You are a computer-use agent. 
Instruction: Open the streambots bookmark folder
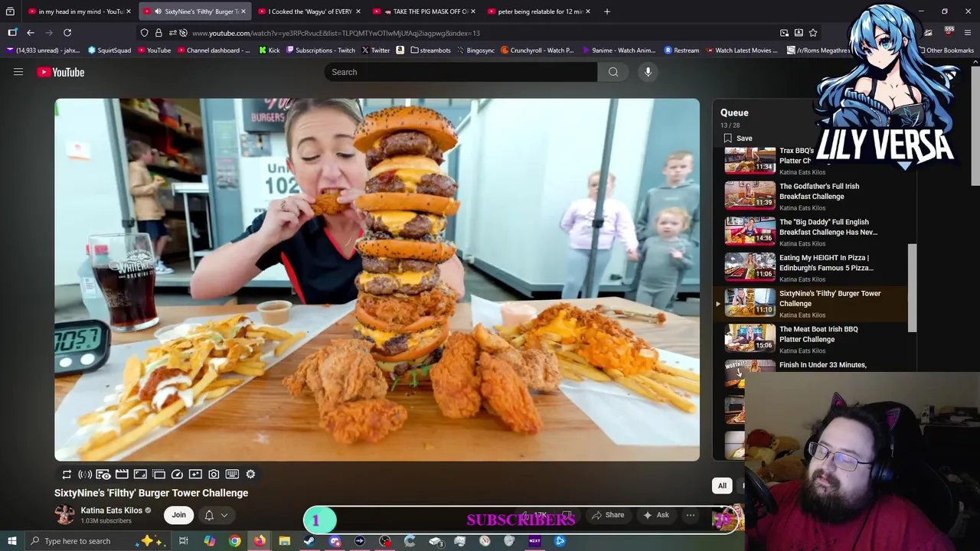point(430,51)
